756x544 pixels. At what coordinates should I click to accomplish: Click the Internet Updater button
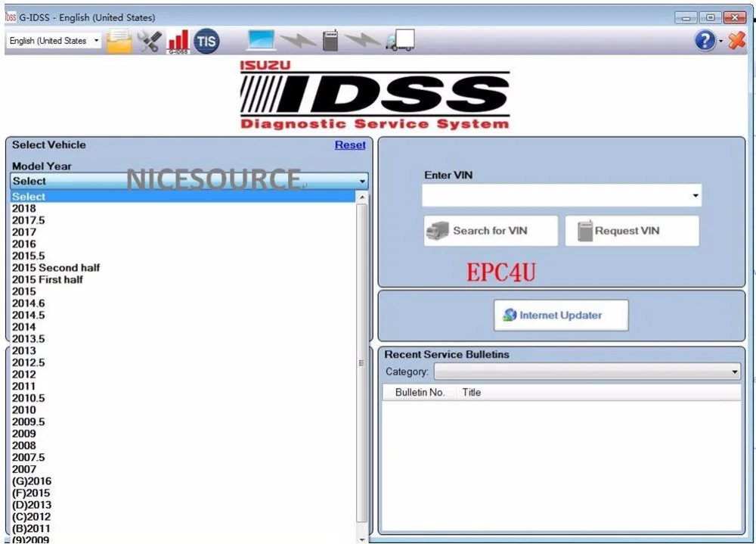560,315
